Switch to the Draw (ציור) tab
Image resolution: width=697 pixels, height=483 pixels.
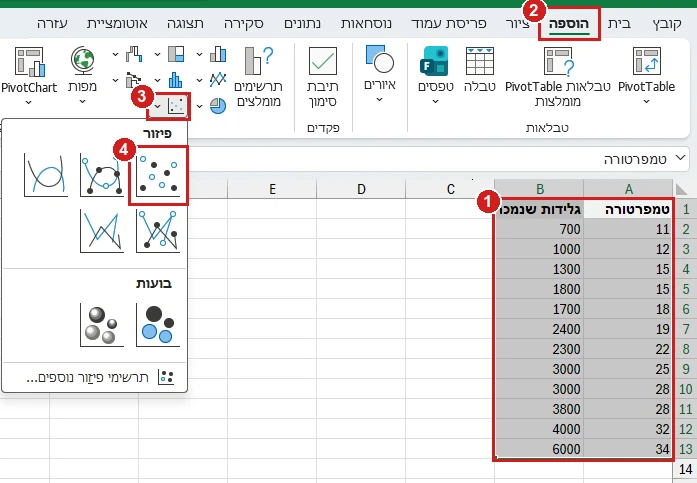pos(518,24)
